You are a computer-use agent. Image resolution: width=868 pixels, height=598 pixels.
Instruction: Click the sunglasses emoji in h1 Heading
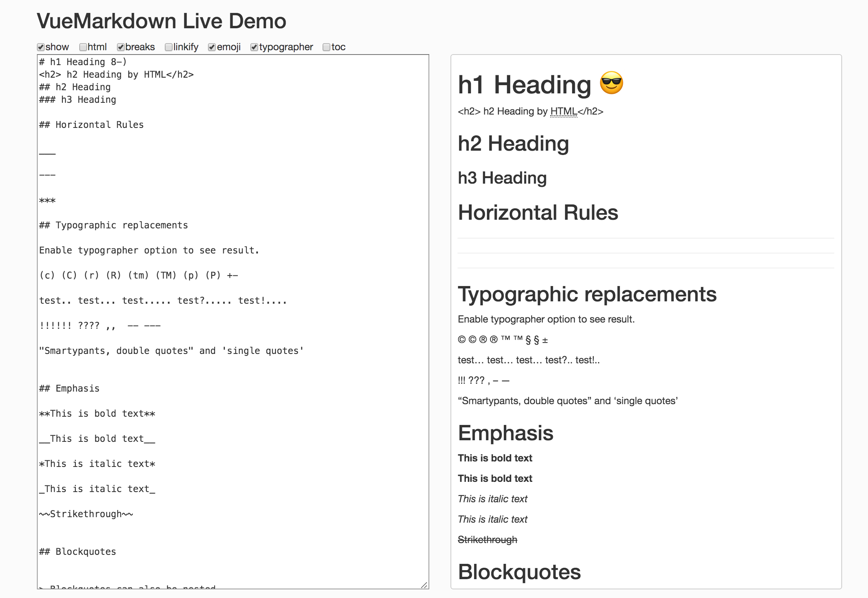[x=611, y=83]
